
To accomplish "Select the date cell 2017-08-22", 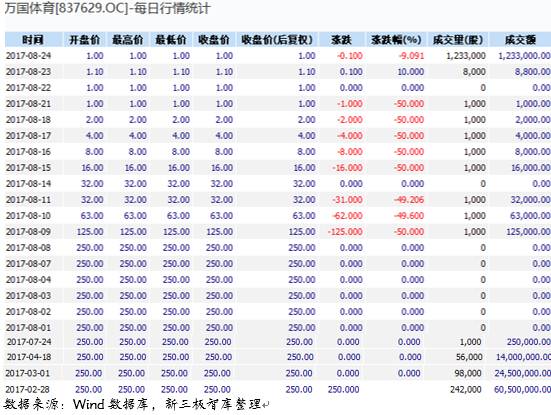I will [x=28, y=87].
